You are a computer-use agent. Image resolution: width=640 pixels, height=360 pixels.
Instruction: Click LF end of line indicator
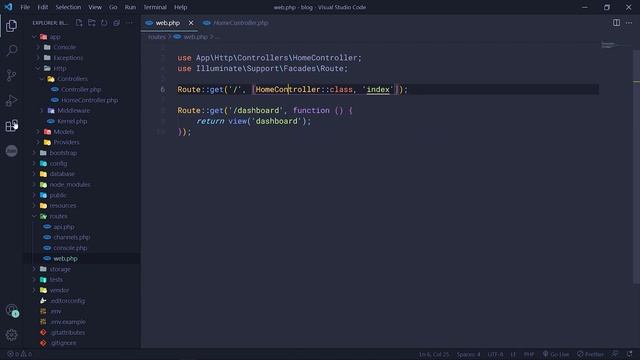513,354
